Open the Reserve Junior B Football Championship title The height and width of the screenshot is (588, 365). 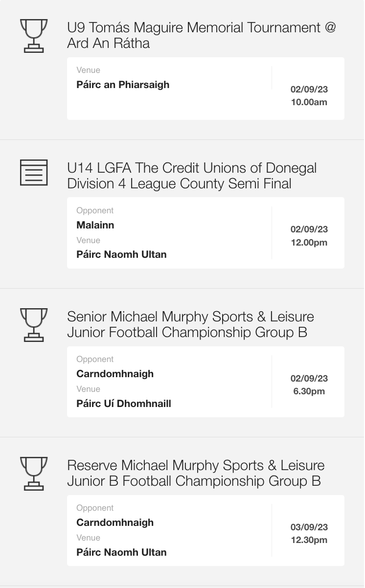196,473
